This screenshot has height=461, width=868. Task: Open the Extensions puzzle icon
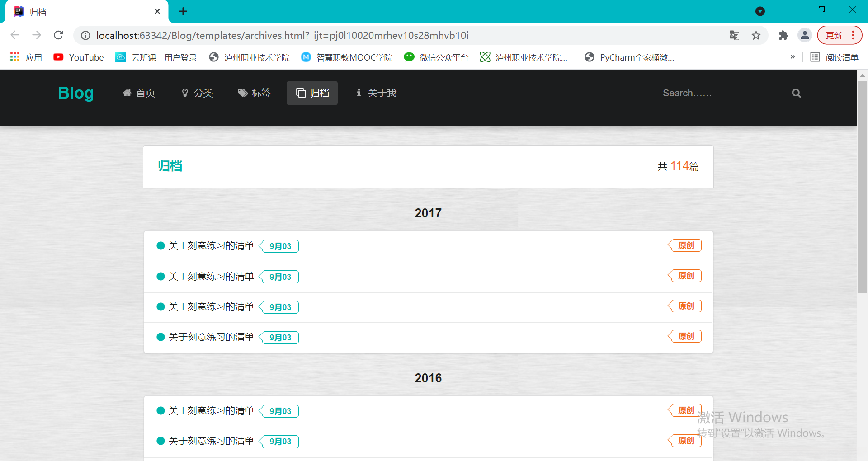tap(783, 35)
